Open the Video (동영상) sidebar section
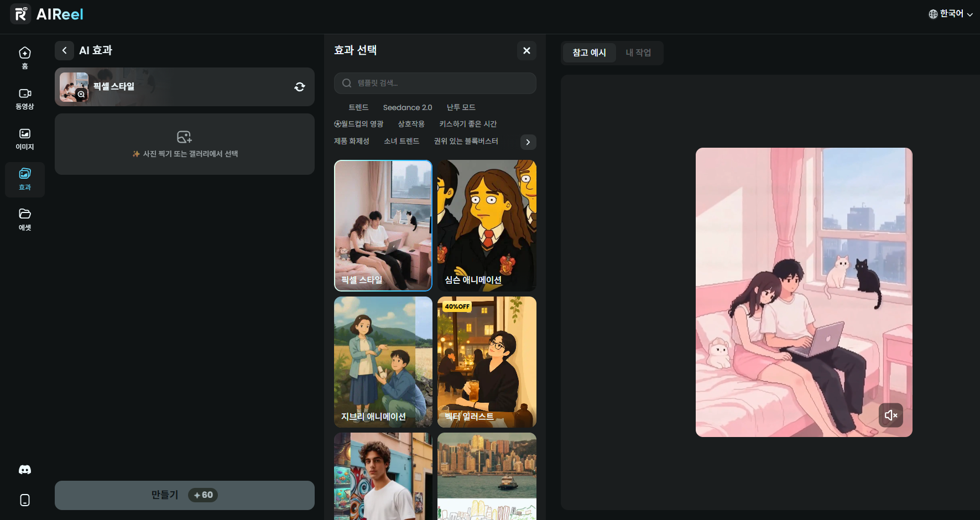This screenshot has width=980, height=520. (25, 98)
